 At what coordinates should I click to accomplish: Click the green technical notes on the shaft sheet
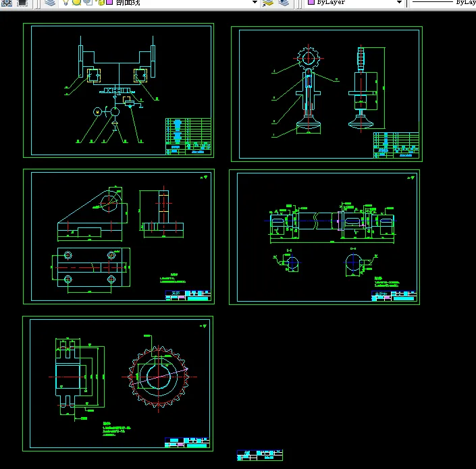(386, 282)
